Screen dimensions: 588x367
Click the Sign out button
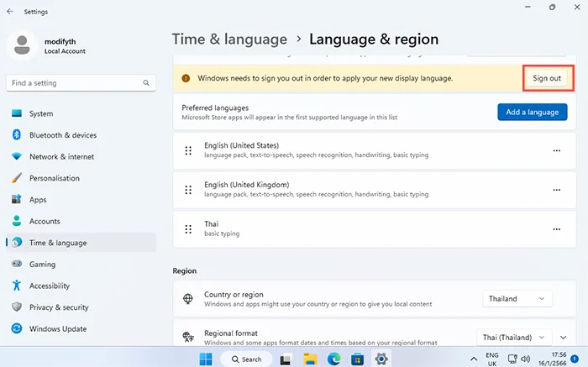click(547, 78)
